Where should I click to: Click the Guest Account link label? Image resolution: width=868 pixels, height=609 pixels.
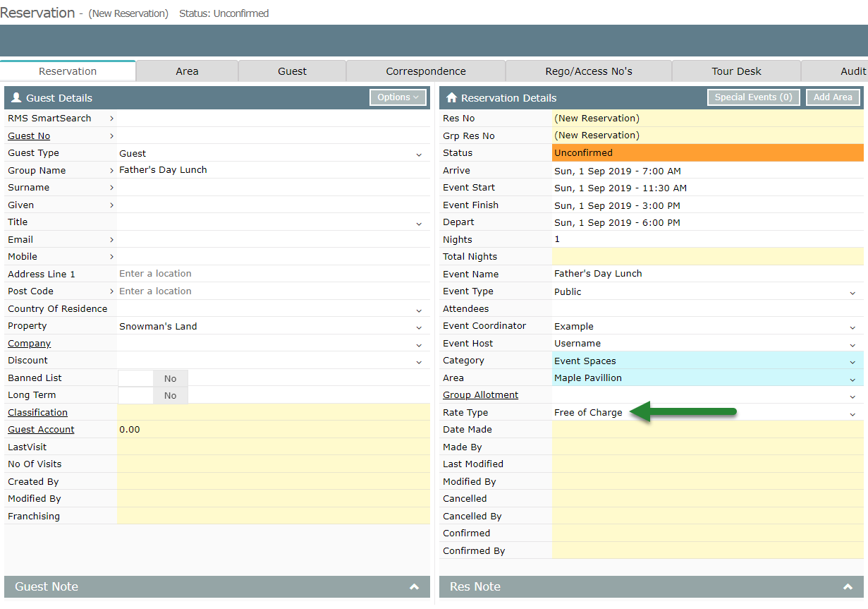(x=41, y=430)
